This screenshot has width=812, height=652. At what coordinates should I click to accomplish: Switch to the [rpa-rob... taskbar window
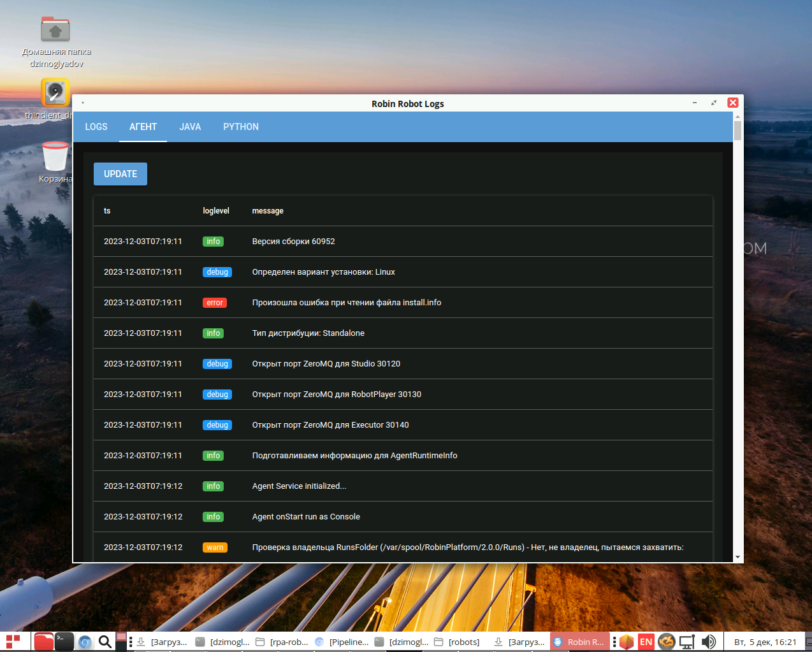[x=282, y=642]
